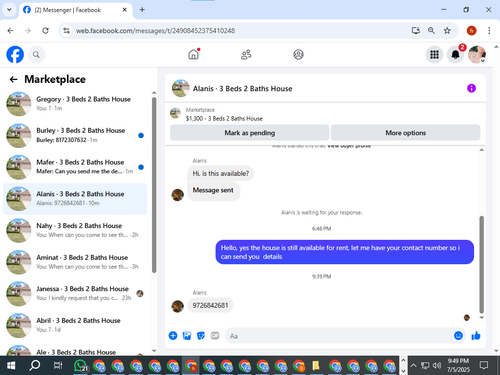
Task: Open the volume speaker tray icon
Action: (x=437, y=365)
